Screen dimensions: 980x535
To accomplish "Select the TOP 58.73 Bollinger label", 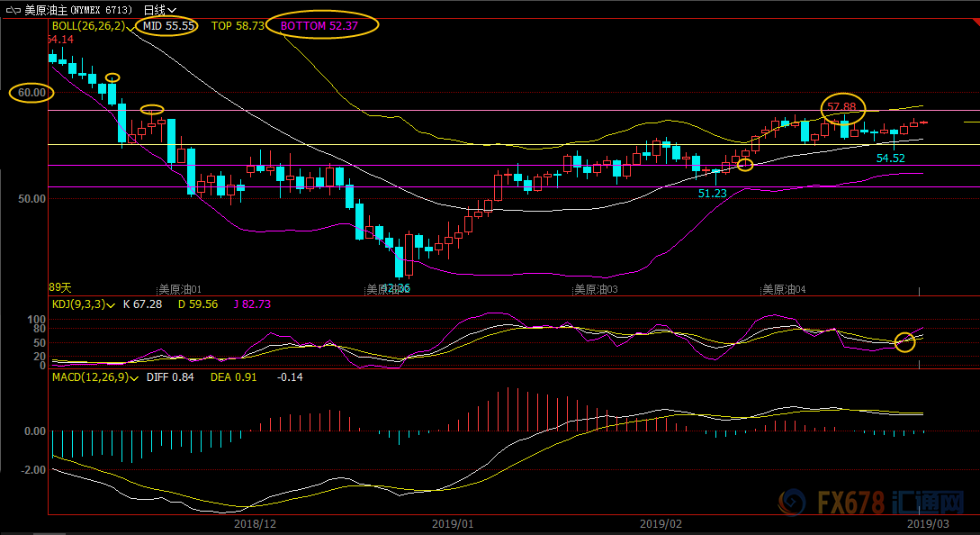I will 238,26.
